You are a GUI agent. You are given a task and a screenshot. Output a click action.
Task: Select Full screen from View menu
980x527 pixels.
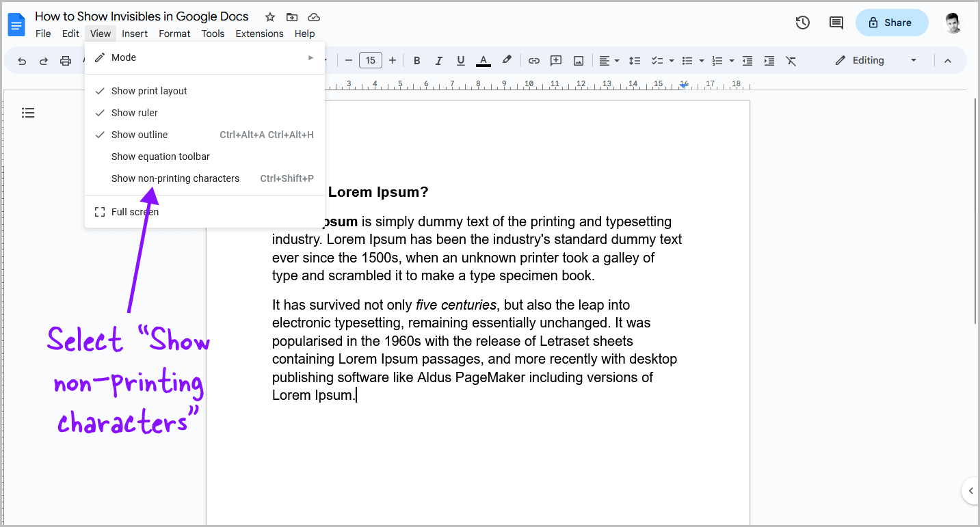[135, 211]
